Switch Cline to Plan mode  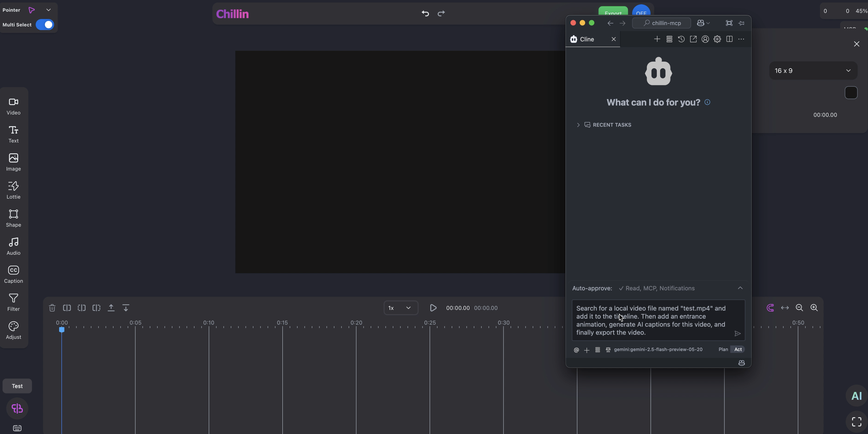tap(723, 350)
